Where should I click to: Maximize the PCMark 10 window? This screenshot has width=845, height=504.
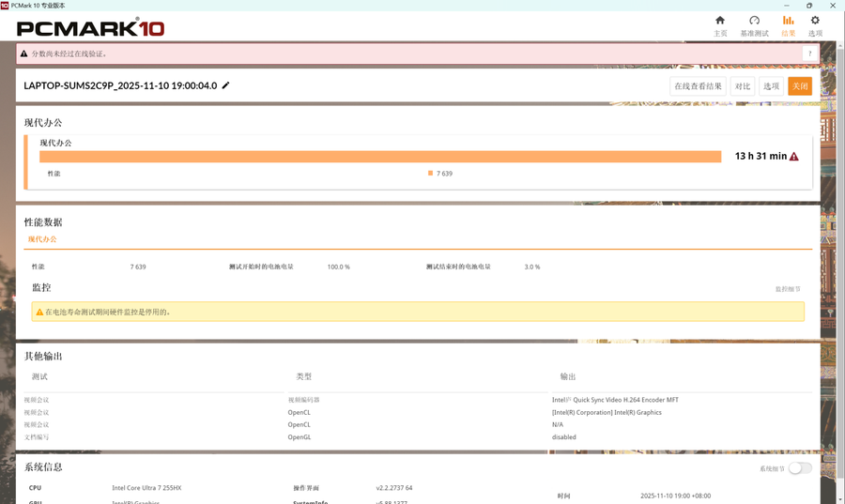point(808,5)
